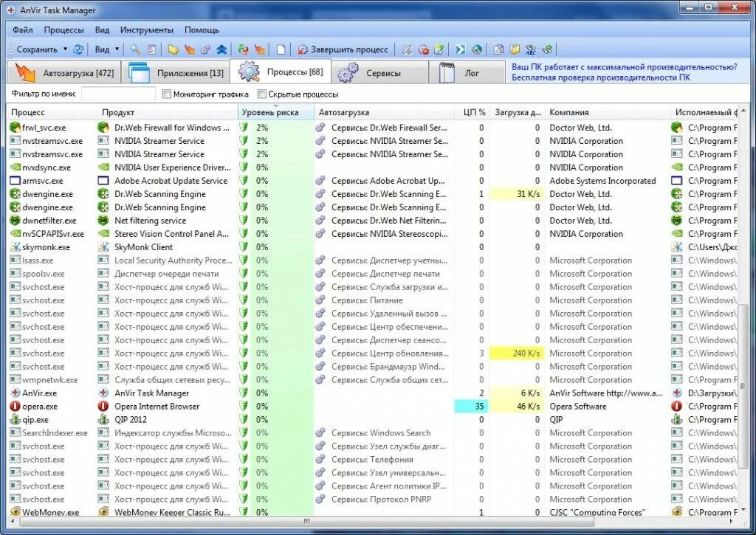Enable the Мониторинг трафика checkbox
This screenshot has height=535, width=756.
point(167,94)
